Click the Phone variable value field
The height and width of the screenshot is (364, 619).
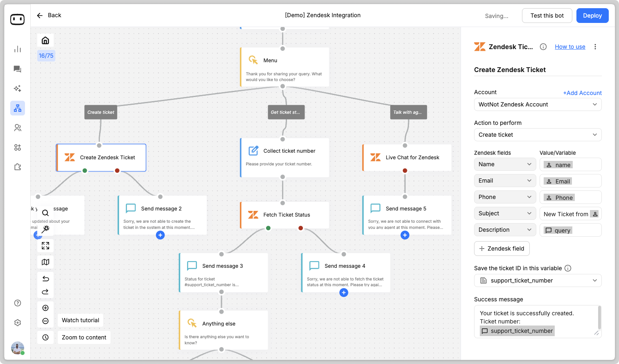pos(571,197)
